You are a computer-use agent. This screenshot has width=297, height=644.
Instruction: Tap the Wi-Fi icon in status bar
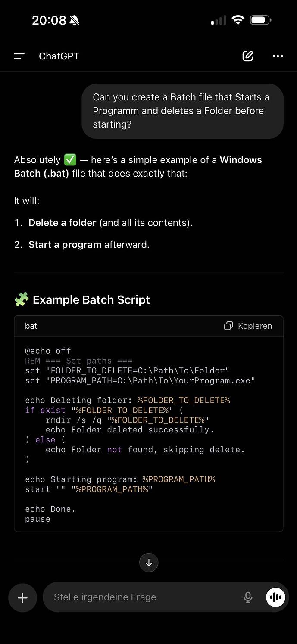(238, 20)
